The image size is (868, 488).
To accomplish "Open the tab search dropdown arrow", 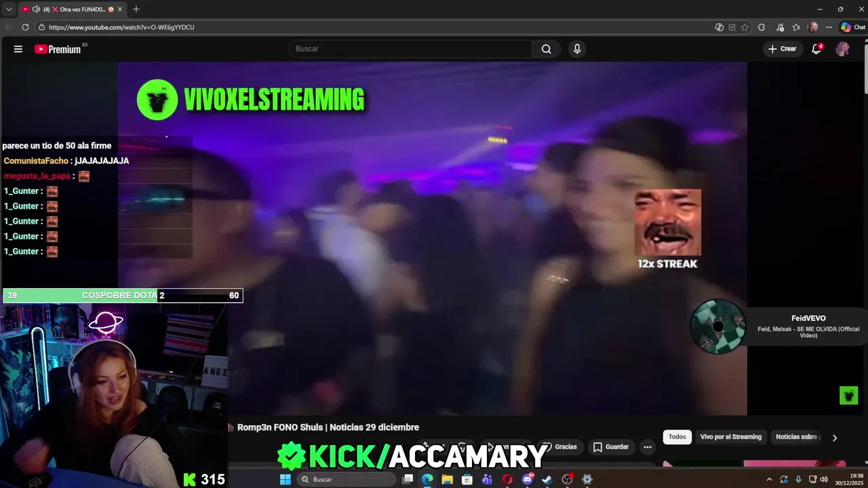I will tap(9, 9).
